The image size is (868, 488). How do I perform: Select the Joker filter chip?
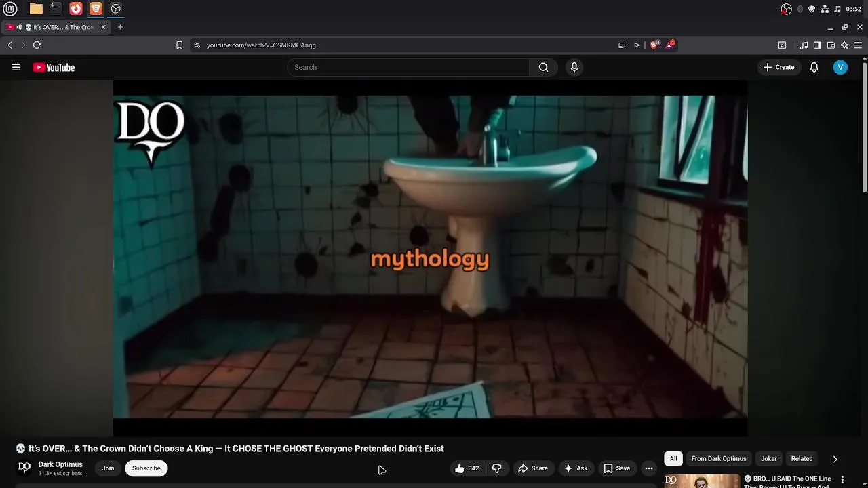(x=768, y=459)
